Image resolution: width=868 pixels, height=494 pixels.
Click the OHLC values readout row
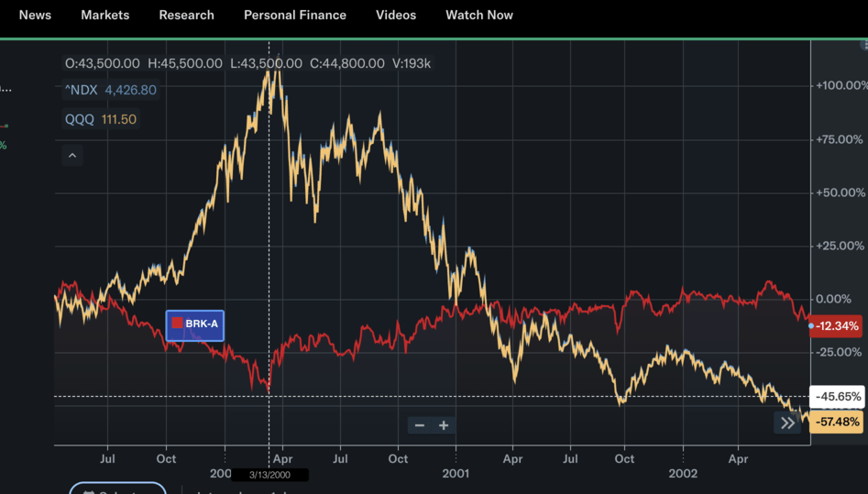pyautogui.click(x=247, y=63)
